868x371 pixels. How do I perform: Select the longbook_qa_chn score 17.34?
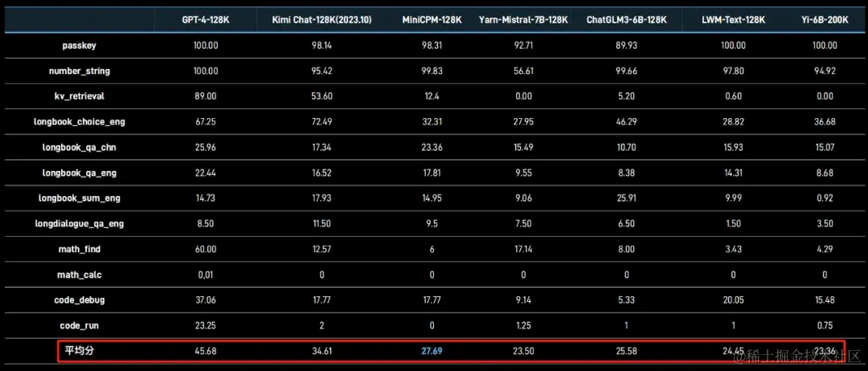coord(321,148)
